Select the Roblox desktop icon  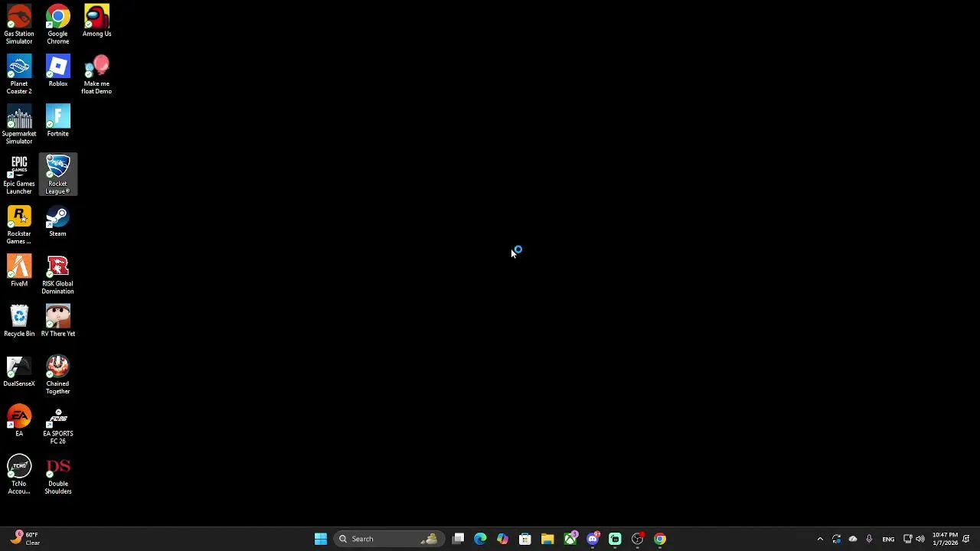pos(57,70)
